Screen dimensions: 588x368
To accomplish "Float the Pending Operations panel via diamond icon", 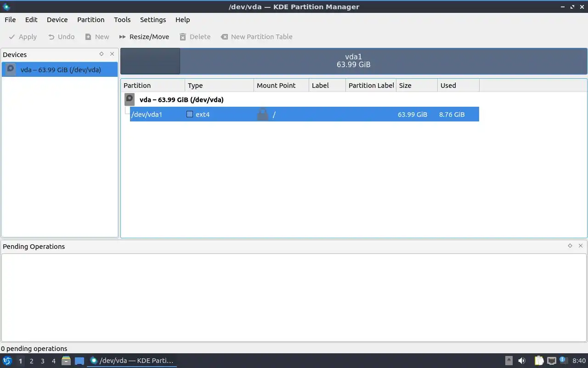I will [570, 246].
